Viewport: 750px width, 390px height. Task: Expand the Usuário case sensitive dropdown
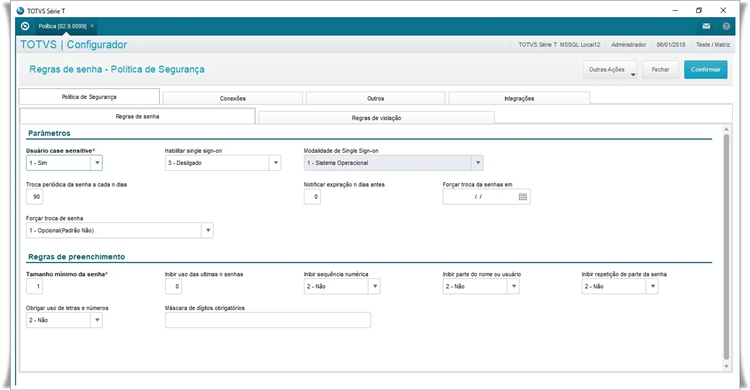(97, 163)
